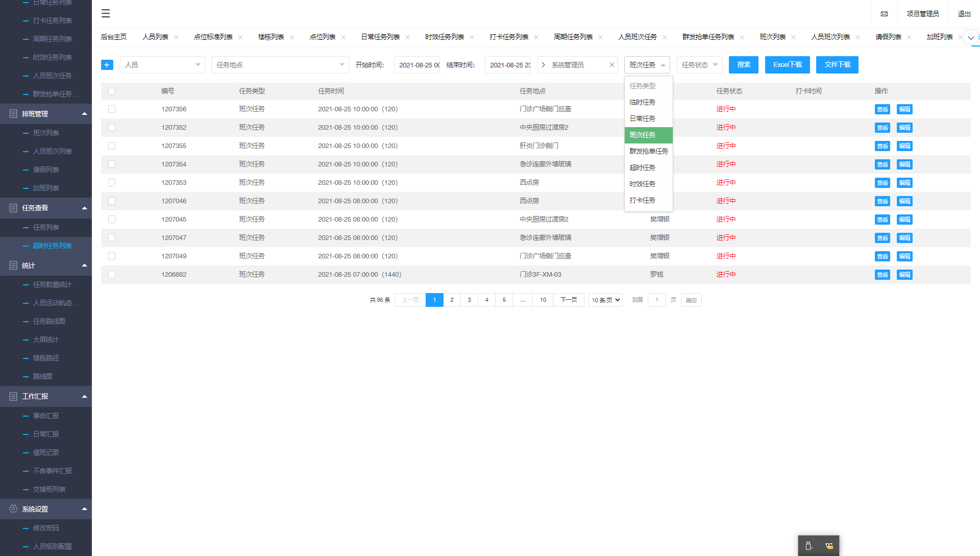Collapse the 工作汇报 sidebar section arrow

[x=85, y=396]
